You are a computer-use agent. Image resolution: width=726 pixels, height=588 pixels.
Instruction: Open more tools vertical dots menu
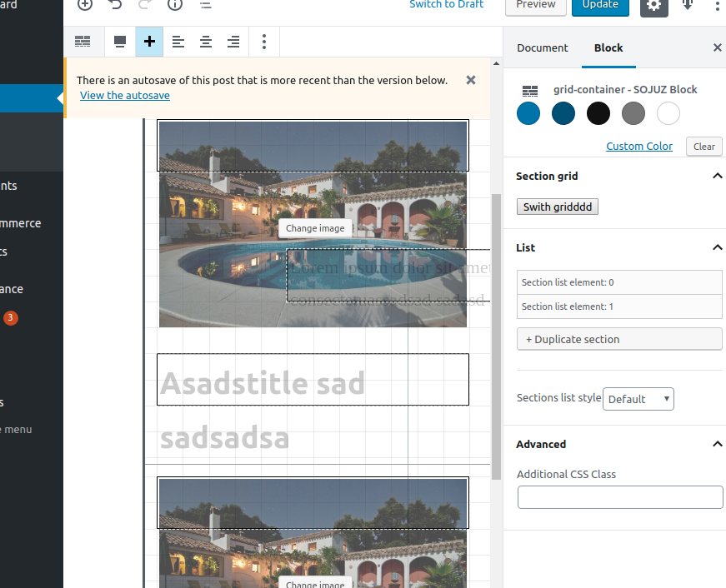coord(718,6)
